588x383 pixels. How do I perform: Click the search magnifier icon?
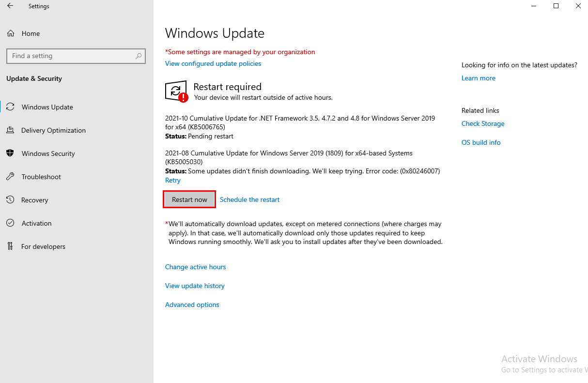(139, 56)
